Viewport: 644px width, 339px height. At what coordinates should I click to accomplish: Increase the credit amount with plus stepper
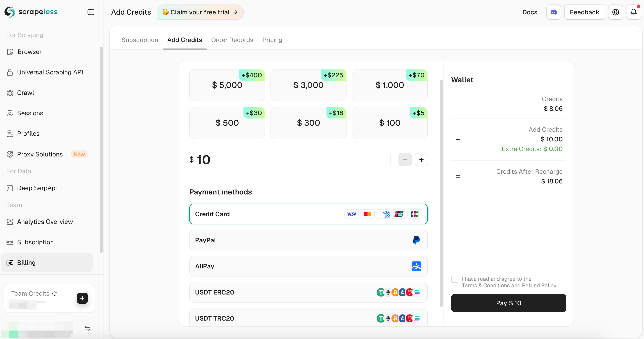coord(421,159)
